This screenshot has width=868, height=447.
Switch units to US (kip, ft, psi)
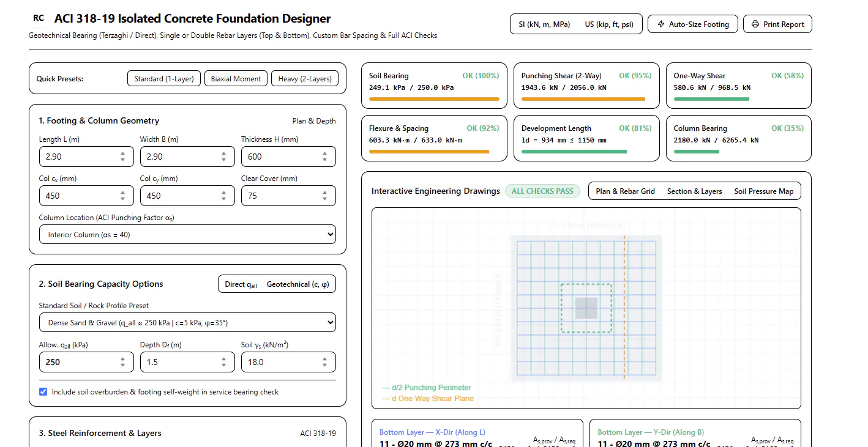click(x=609, y=24)
